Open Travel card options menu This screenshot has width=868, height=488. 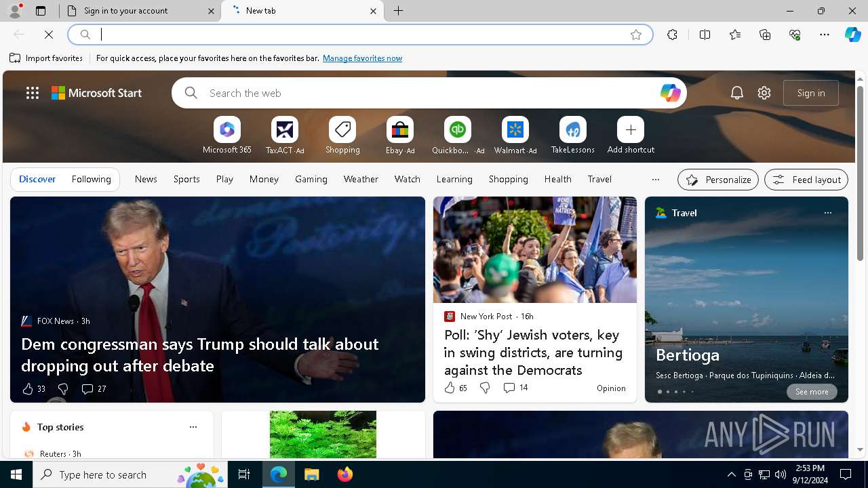[827, 213]
